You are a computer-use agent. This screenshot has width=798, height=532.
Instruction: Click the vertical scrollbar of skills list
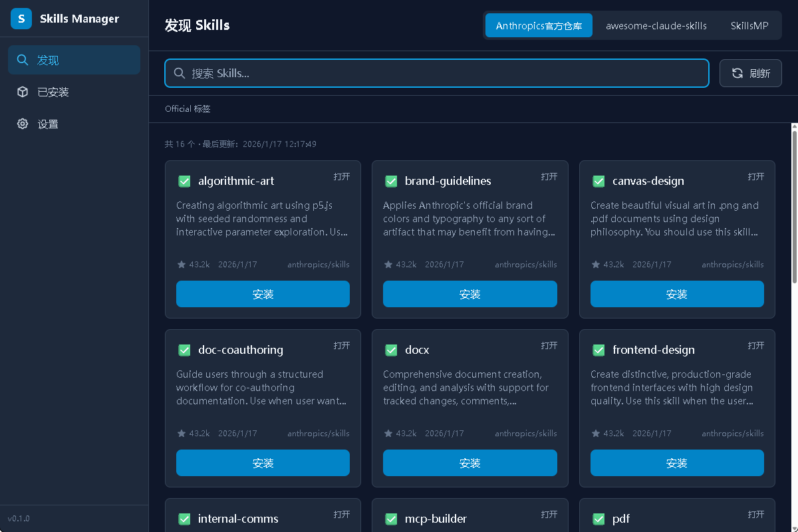[794, 206]
